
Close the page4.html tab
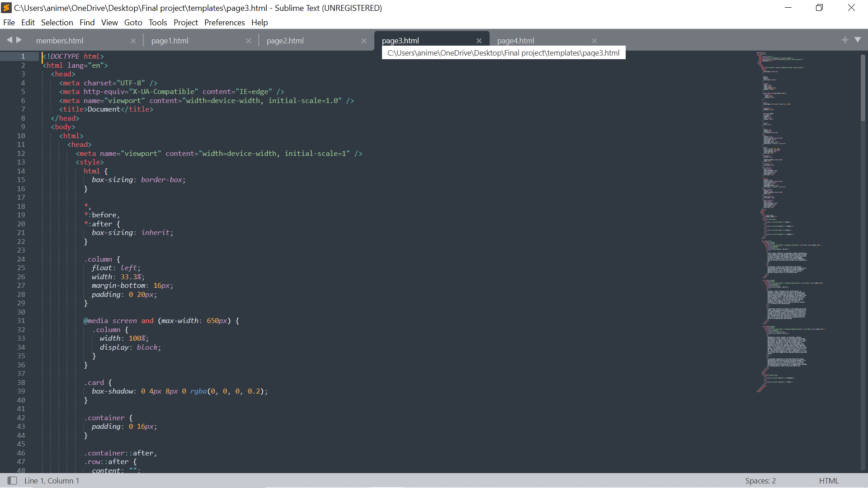tap(594, 41)
